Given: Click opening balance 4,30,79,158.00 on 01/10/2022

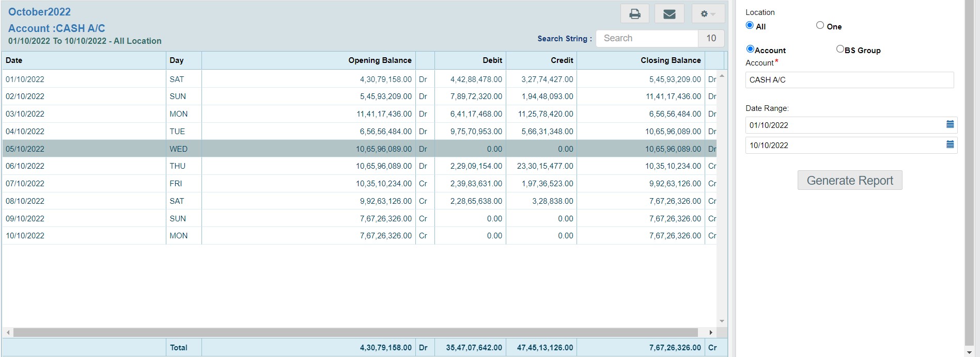Looking at the screenshot, I should tap(386, 79).
